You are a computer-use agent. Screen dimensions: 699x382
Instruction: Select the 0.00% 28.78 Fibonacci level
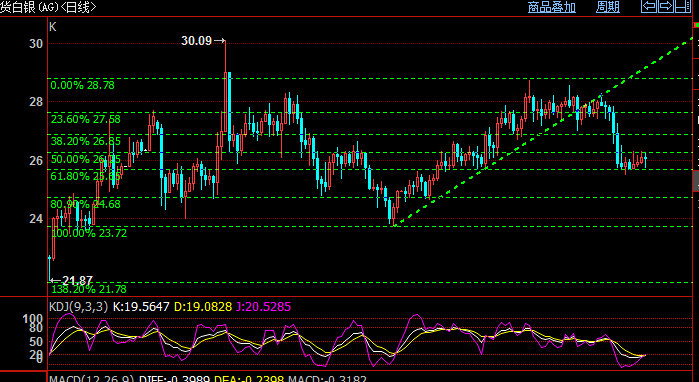coord(82,85)
